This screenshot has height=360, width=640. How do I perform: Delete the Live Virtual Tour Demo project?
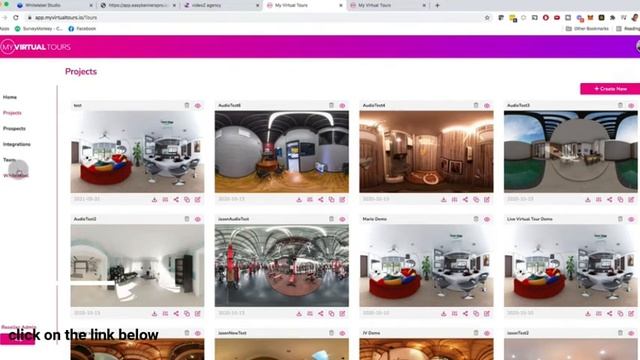(x=620, y=219)
